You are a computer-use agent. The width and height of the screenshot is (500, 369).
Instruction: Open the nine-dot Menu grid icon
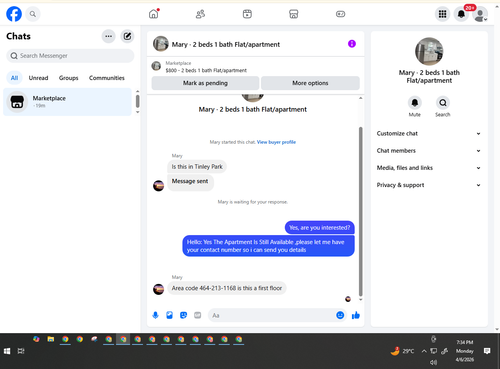pyautogui.click(x=442, y=14)
